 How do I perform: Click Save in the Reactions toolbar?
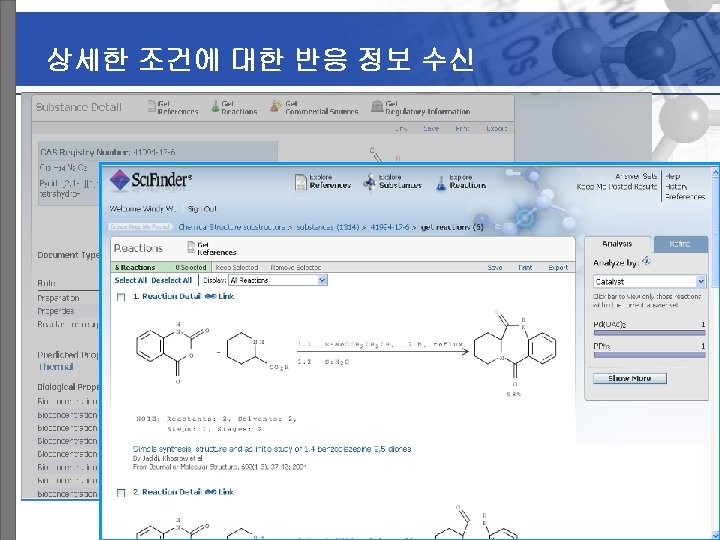tap(495, 267)
